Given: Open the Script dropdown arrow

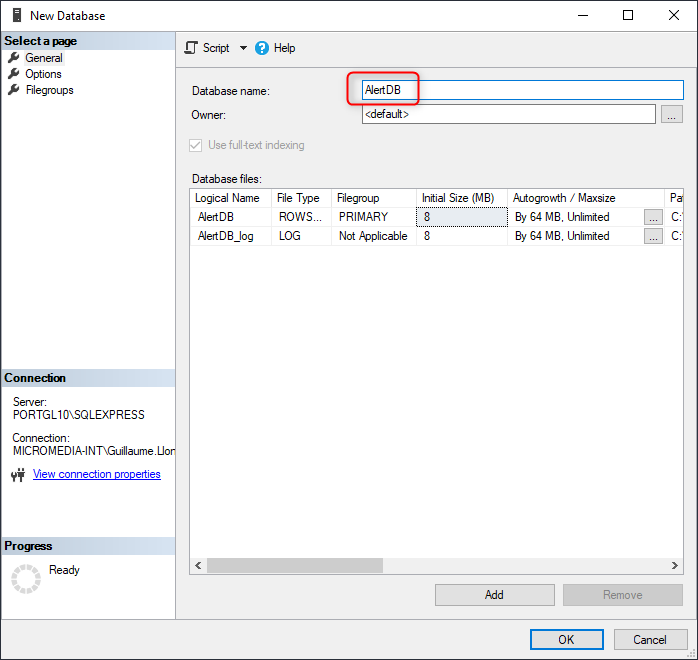Looking at the screenshot, I should (x=243, y=48).
